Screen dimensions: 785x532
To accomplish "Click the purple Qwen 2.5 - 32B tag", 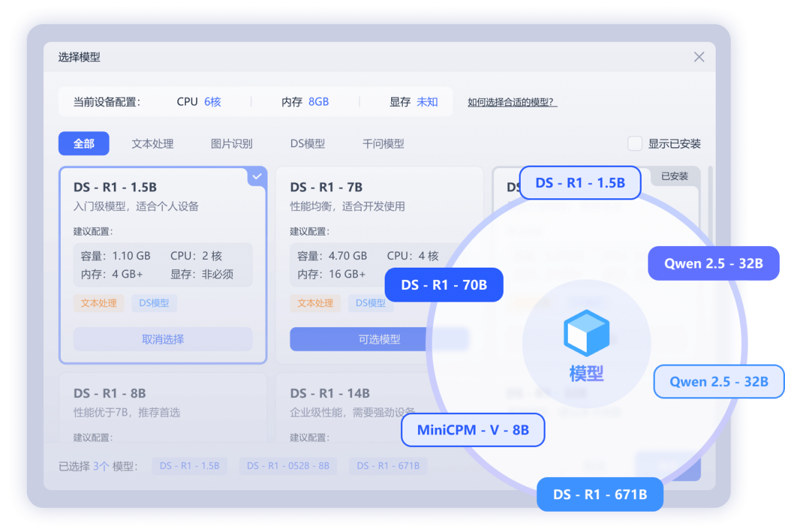I will (714, 263).
